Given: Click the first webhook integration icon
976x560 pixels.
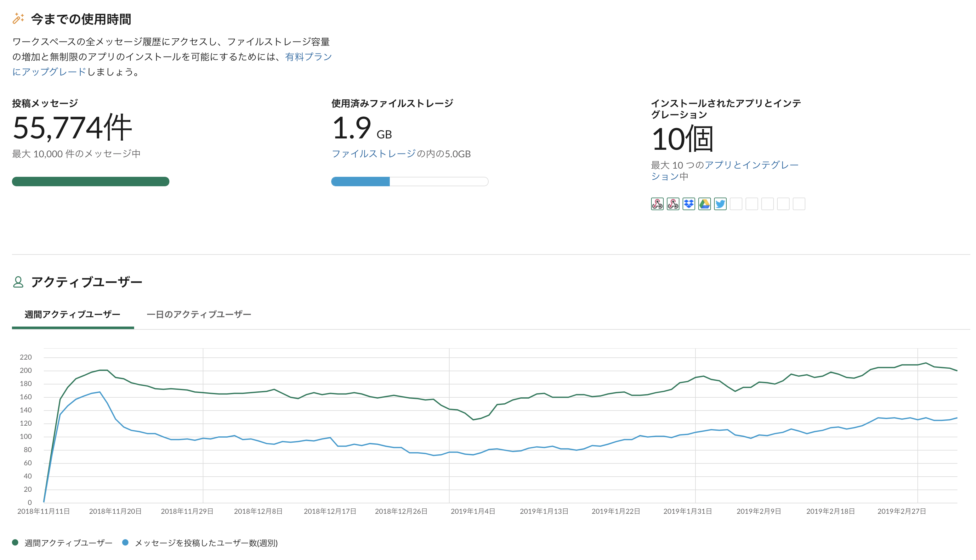Looking at the screenshot, I should 657,204.
